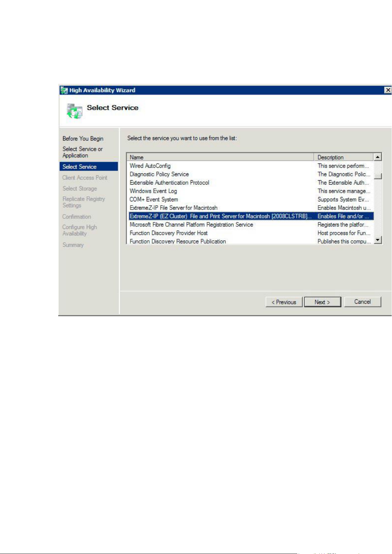Click description 'Publishes this compu...'
The image size is (392, 554).
[x=344, y=241]
